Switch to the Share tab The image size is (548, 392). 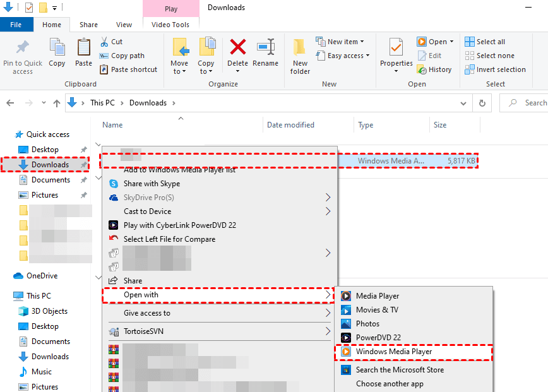[x=88, y=25]
